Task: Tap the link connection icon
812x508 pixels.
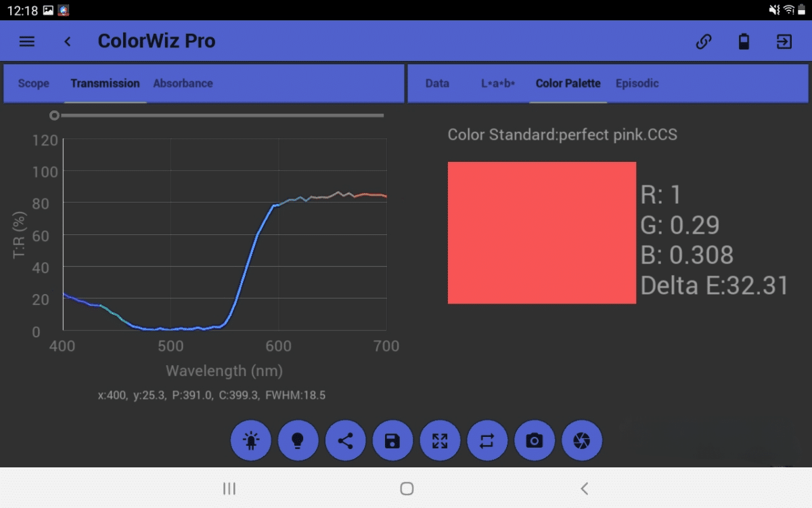Action: (x=704, y=42)
